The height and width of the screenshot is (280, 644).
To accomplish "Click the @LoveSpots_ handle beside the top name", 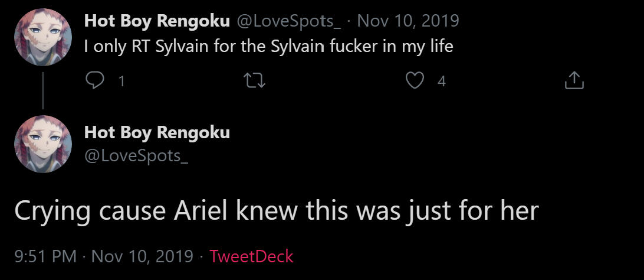I will click(x=288, y=21).
